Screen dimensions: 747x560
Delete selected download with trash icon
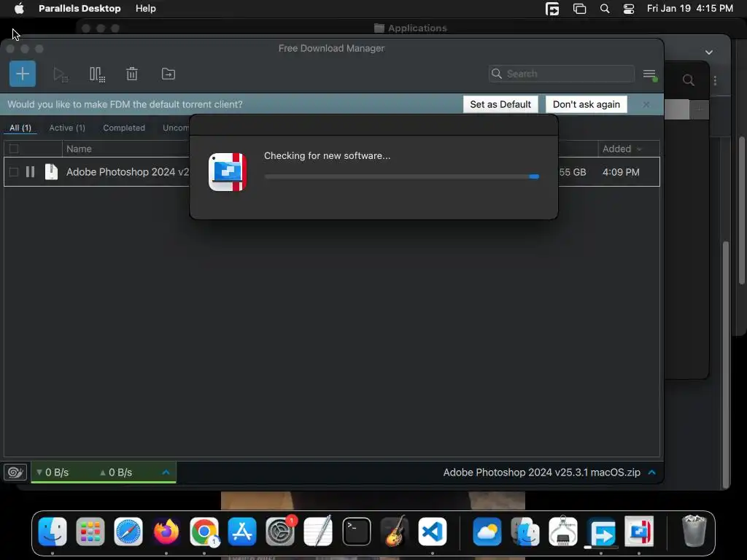tap(132, 74)
